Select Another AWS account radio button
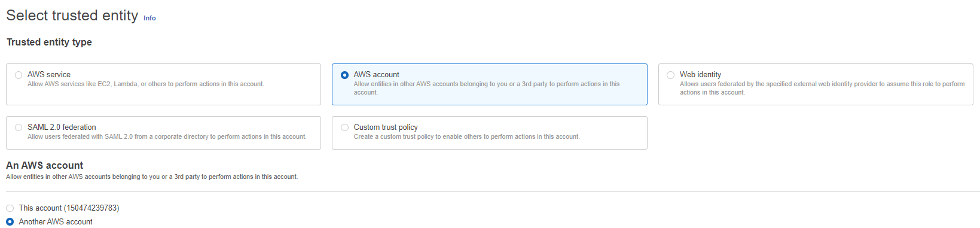980x228 pixels. 10,222
